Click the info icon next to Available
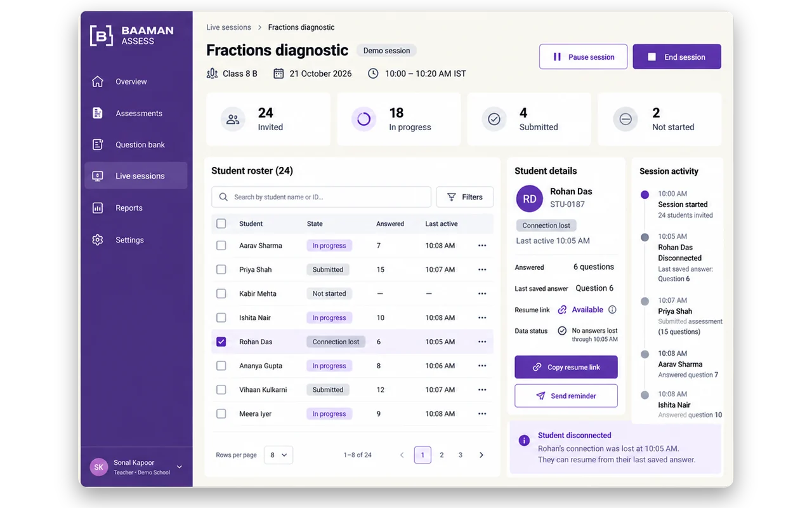 612,310
